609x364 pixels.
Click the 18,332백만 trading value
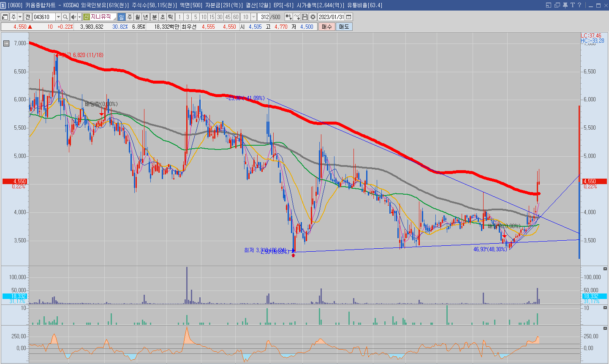(167, 27)
